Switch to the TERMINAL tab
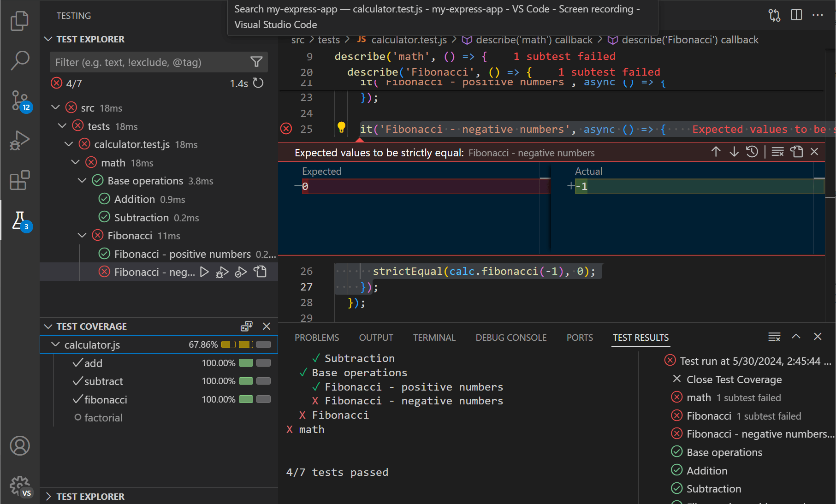 point(434,338)
